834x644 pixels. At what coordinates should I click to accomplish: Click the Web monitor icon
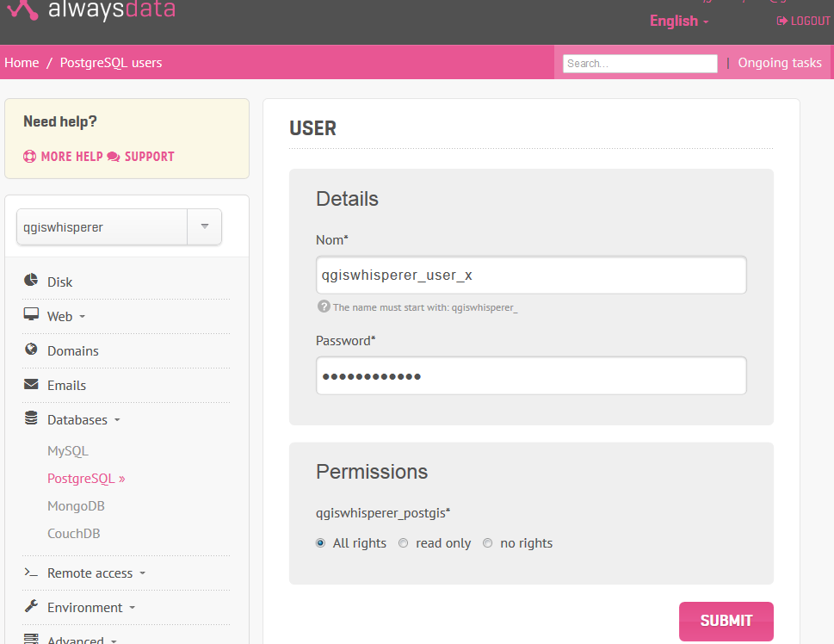point(31,314)
